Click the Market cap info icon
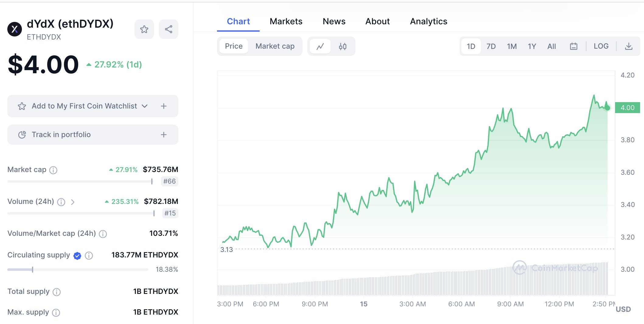 click(x=53, y=170)
